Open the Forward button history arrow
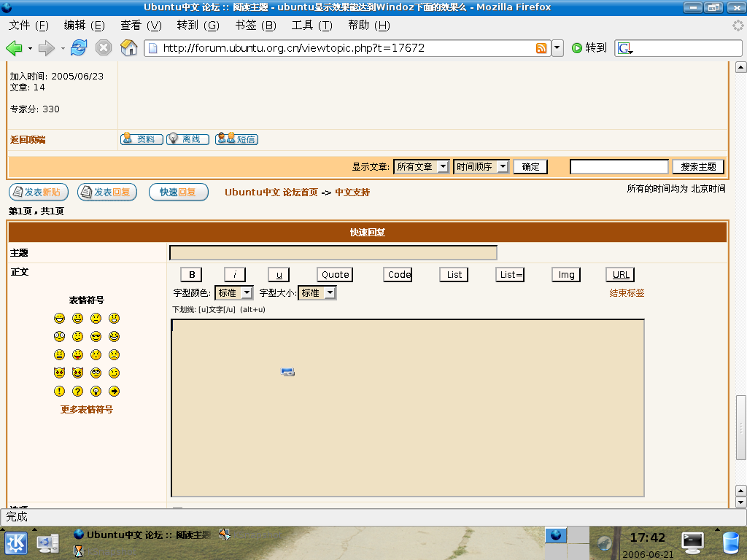This screenshot has width=747, height=560. click(63, 48)
